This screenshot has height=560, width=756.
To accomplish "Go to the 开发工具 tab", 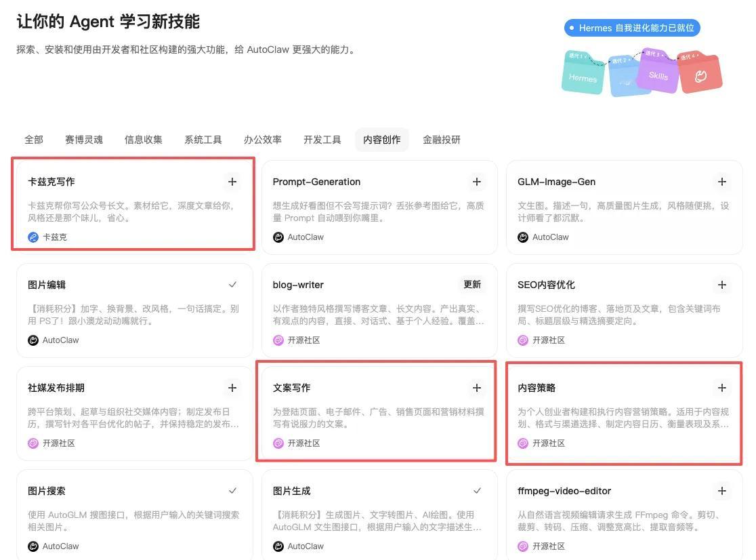I will tap(322, 140).
